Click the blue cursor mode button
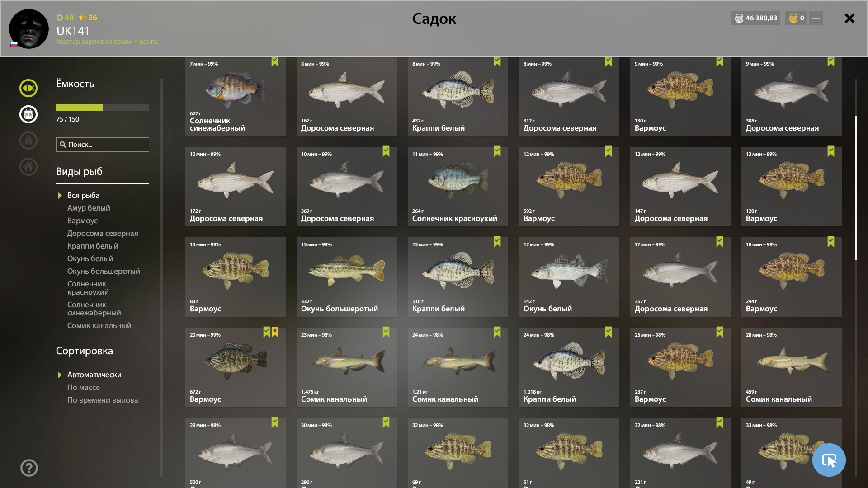Image resolution: width=868 pixels, height=488 pixels. [x=829, y=460]
